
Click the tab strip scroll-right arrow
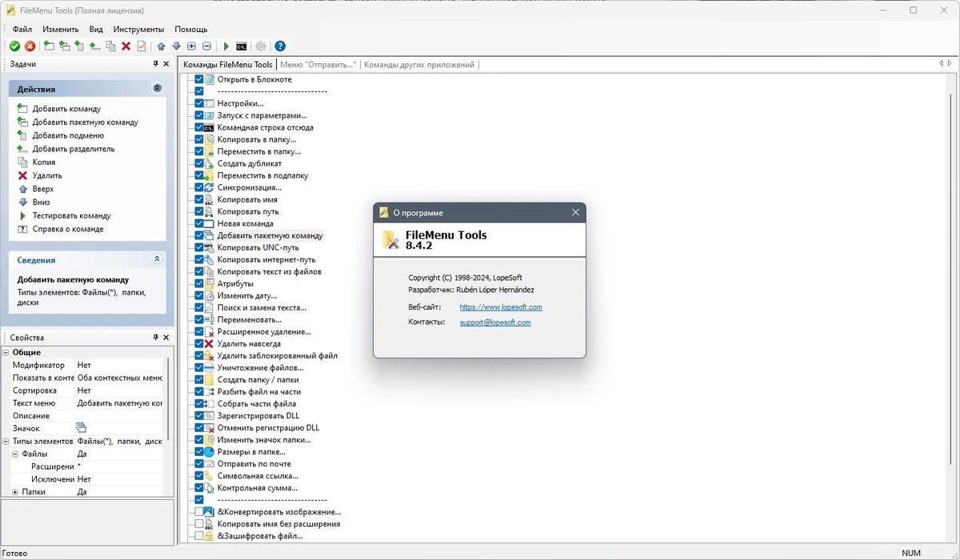pyautogui.click(x=950, y=64)
